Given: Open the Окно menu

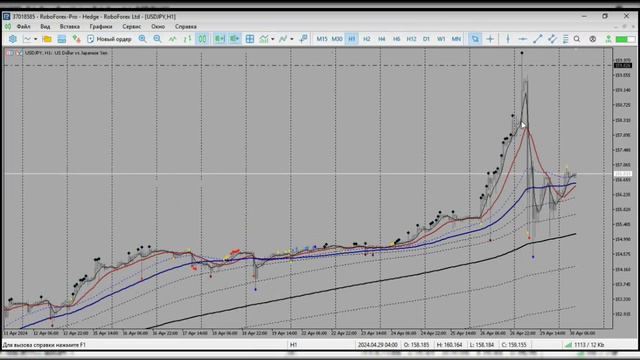Looking at the screenshot, I should (x=158, y=27).
